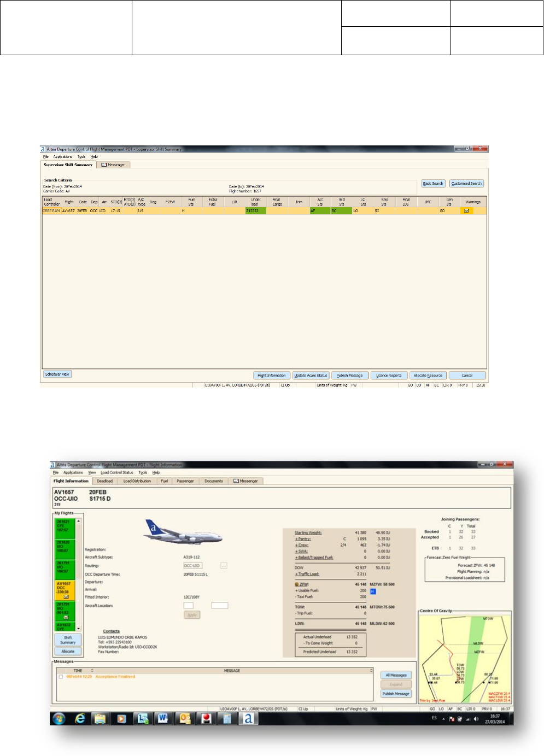Screen dimensions: 544x756
Task: Open Lync icon in the taskbar
Action: click(142, 718)
